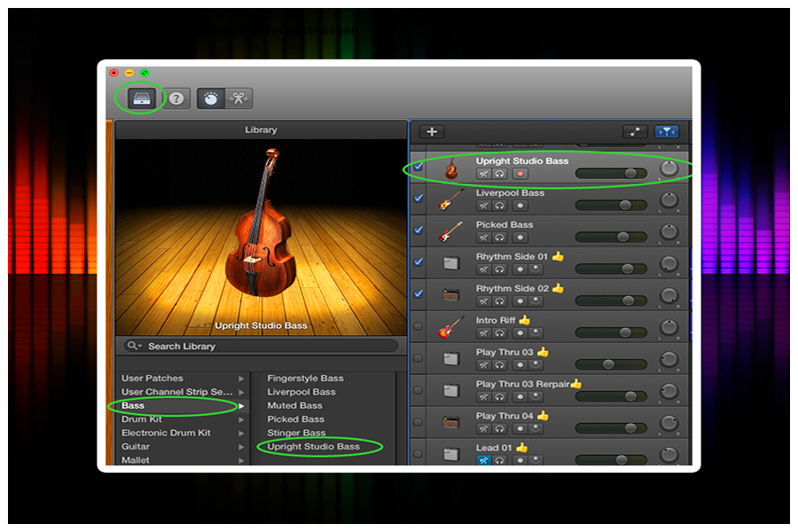Record-enable the Picked Bass track
The width and height of the screenshot is (798, 532).
[520, 238]
